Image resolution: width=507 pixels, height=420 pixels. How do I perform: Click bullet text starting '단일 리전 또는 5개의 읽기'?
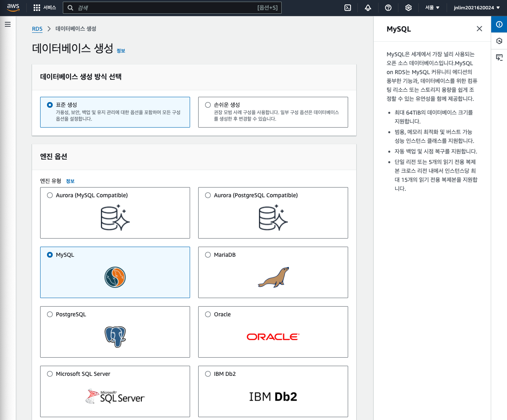coord(436,175)
